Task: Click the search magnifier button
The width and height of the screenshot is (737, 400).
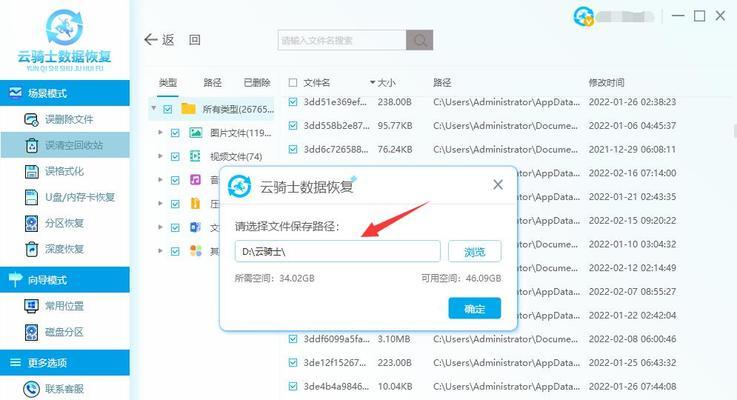Action: (419, 40)
